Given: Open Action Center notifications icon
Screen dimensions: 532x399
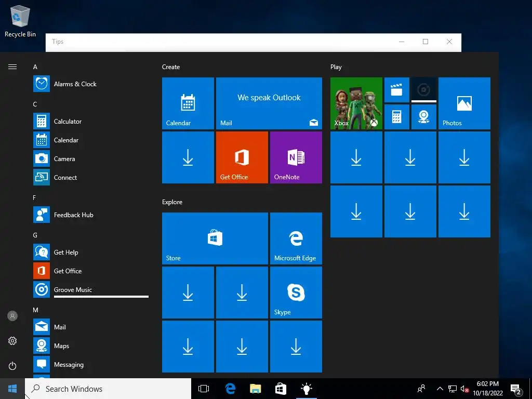Looking at the screenshot, I should (x=516, y=389).
